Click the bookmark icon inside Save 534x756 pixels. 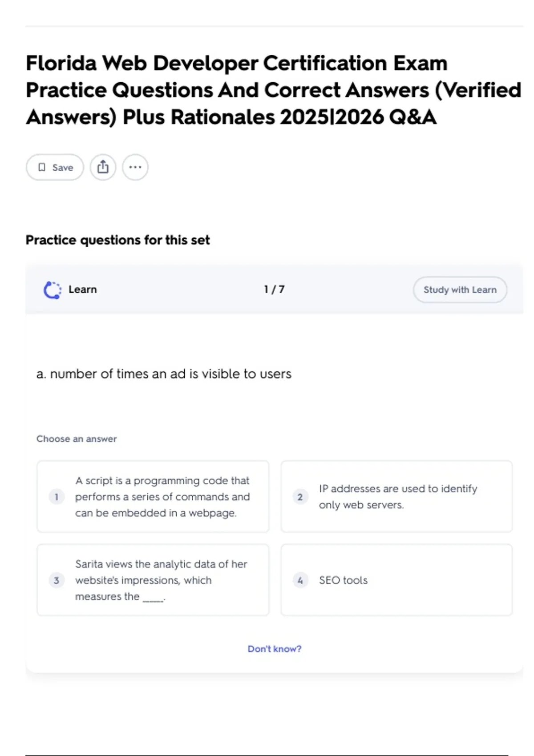[x=42, y=167]
